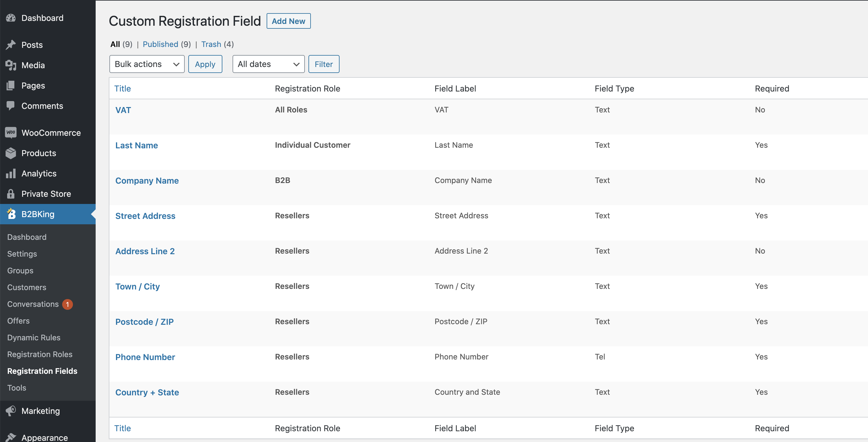Image resolution: width=868 pixels, height=442 pixels.
Task: Edit the Postcode / ZIP field
Action: click(145, 322)
